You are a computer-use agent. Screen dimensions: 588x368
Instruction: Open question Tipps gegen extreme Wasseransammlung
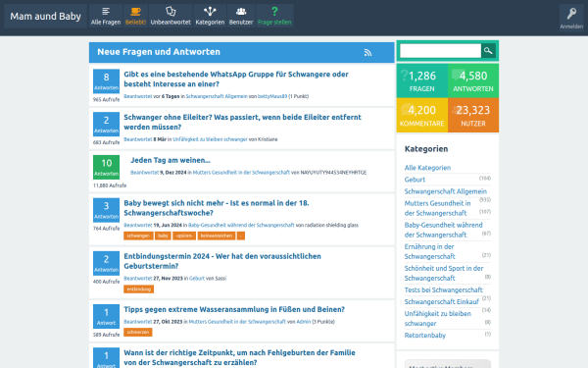coord(234,309)
